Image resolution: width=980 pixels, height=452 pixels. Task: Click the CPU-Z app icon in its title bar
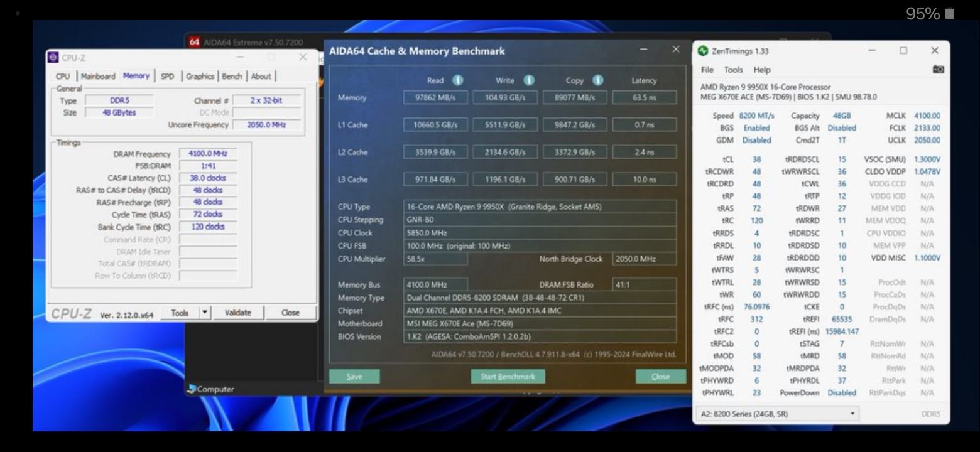[53, 57]
